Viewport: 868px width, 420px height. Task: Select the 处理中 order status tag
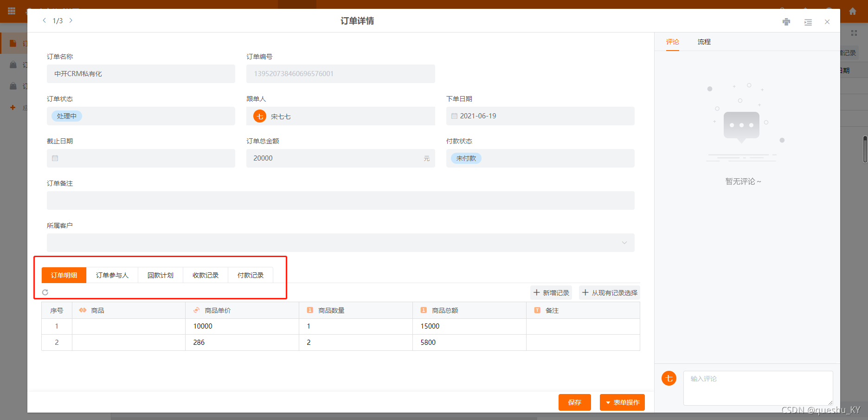coord(66,116)
